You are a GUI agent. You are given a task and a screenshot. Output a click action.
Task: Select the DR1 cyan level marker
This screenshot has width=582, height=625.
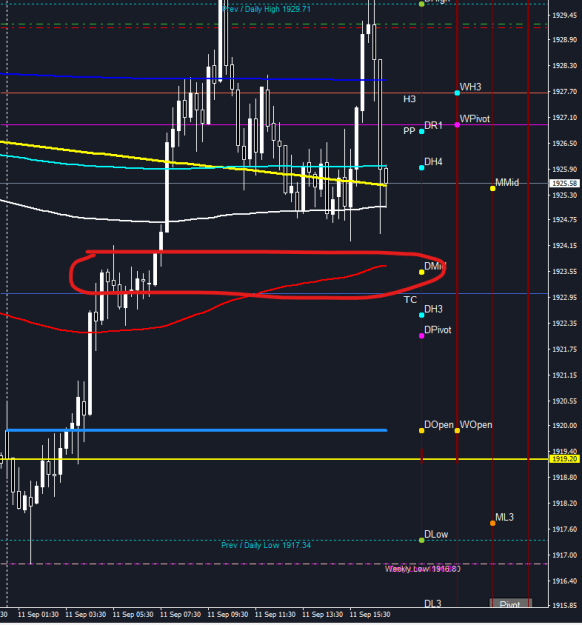pos(422,131)
